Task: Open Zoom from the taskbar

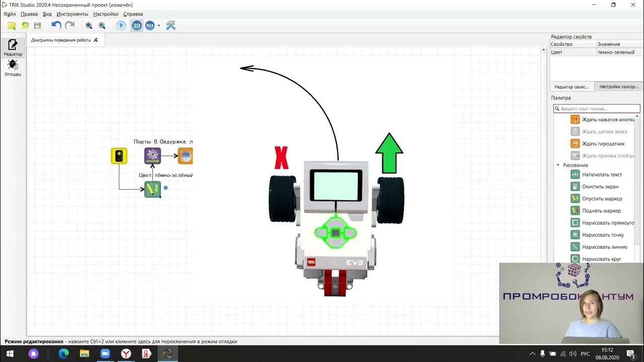Action: (105, 354)
